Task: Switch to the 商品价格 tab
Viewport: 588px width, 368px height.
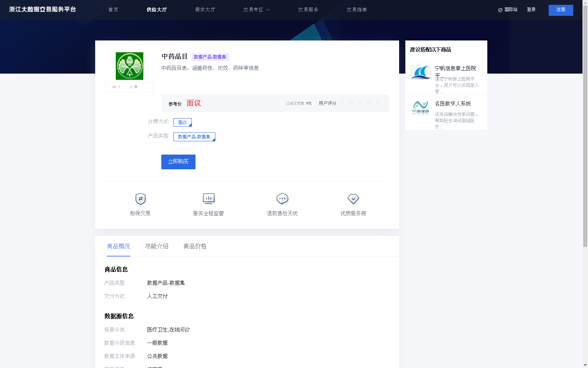Action: (x=195, y=246)
